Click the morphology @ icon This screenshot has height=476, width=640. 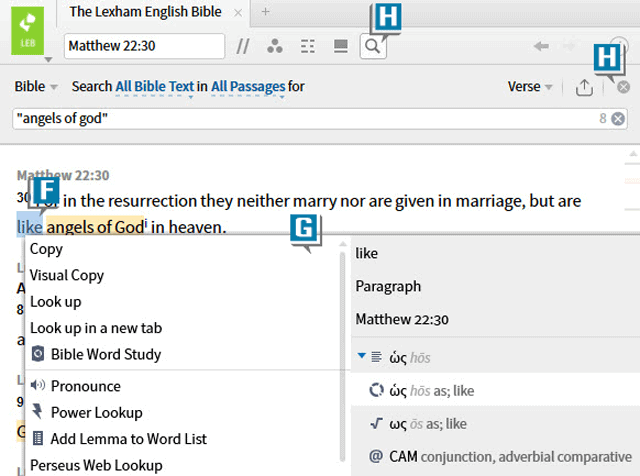pyautogui.click(x=376, y=456)
